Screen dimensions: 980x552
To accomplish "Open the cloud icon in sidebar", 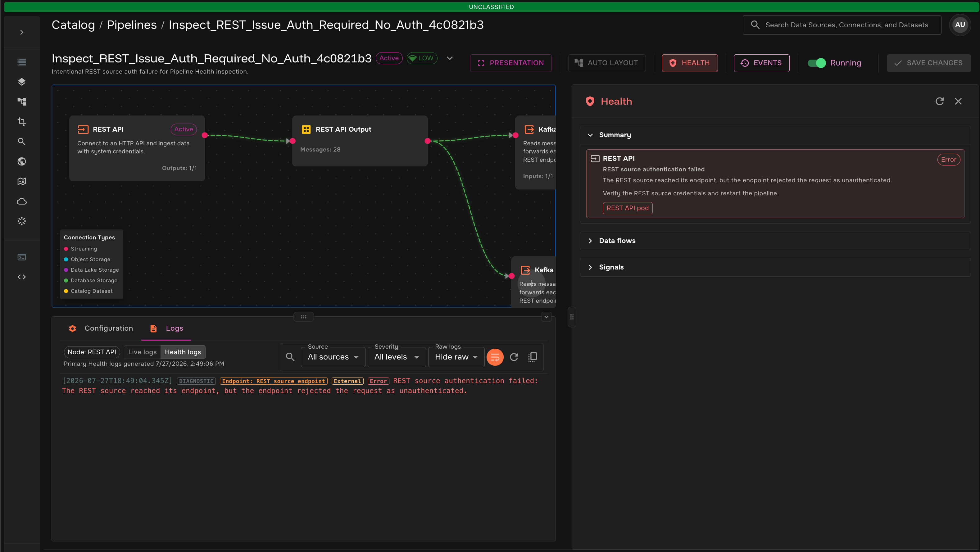I will tap(22, 201).
